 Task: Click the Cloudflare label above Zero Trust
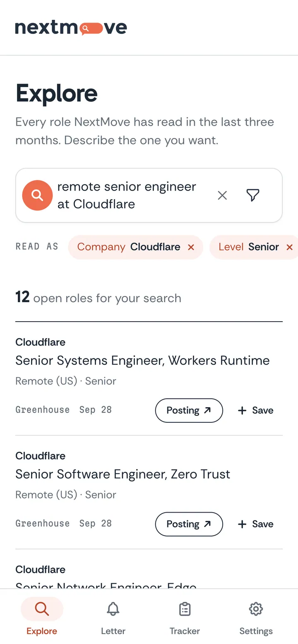(x=40, y=456)
